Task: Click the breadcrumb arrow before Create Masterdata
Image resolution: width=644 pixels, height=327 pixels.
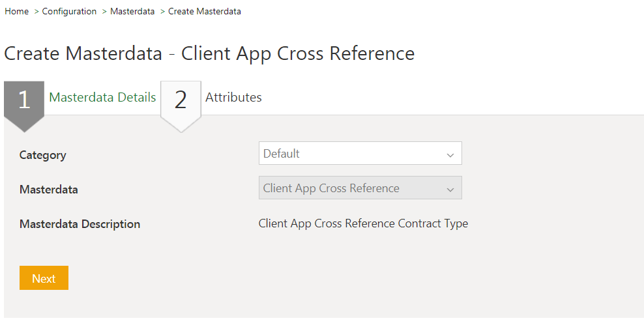Action: (162, 12)
